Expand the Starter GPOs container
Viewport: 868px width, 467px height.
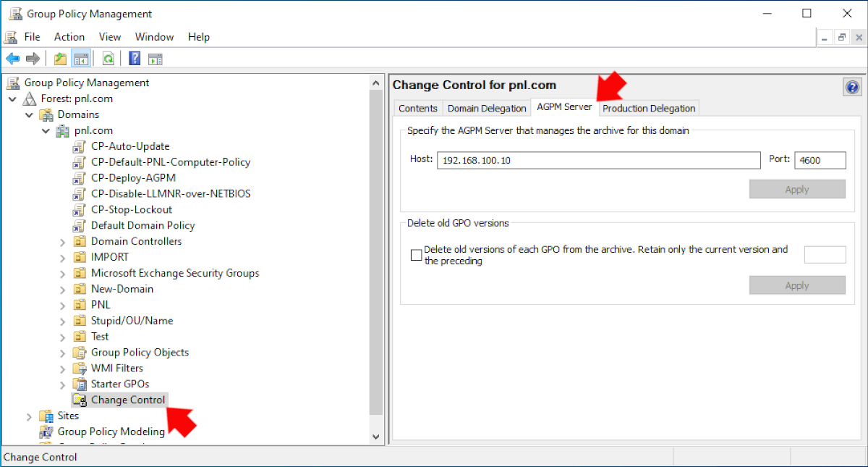pos(62,384)
